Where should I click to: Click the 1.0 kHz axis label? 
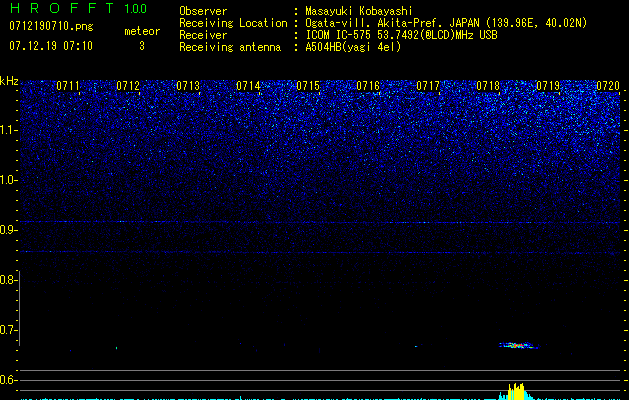tap(8, 180)
